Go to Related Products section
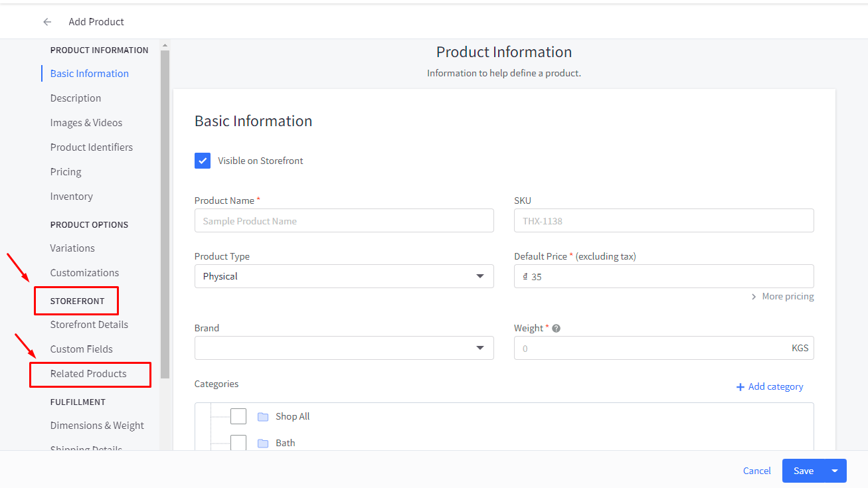The width and height of the screenshot is (868, 488). pyautogui.click(x=88, y=374)
